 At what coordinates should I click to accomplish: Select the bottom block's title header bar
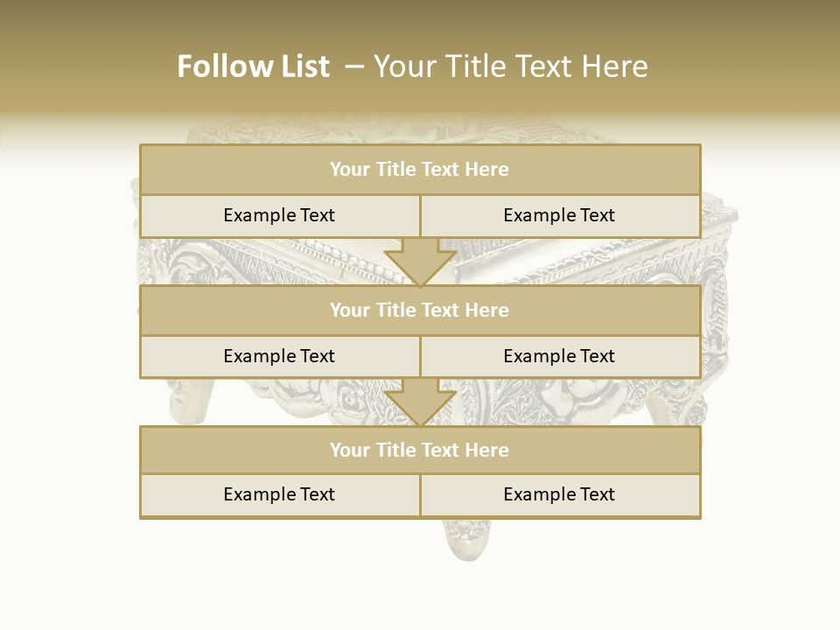click(x=420, y=450)
